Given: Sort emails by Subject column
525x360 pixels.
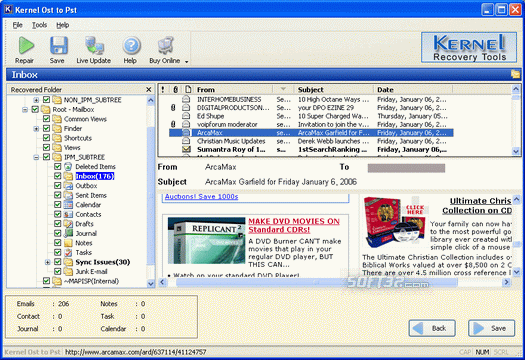Looking at the screenshot, I should coord(334,89).
